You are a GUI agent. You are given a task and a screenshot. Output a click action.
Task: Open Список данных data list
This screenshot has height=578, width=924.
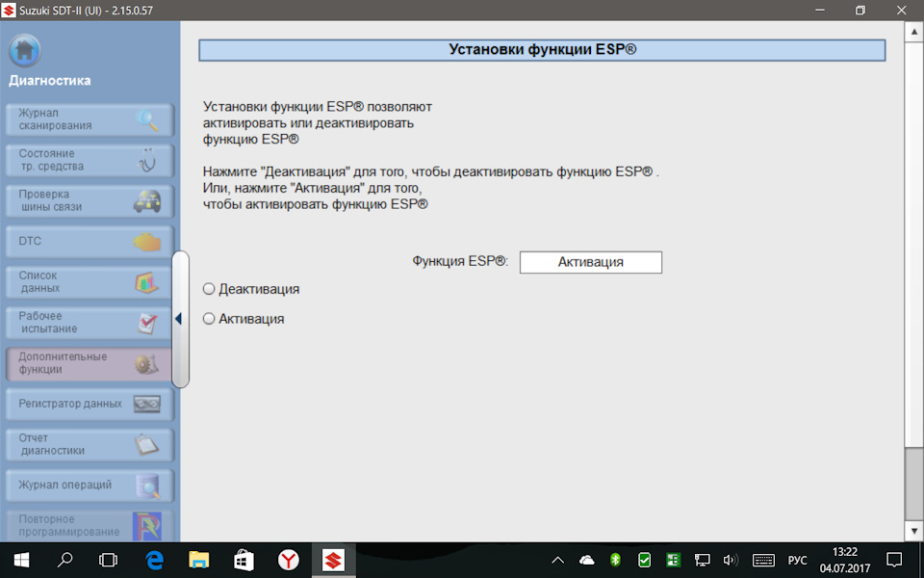(x=90, y=282)
